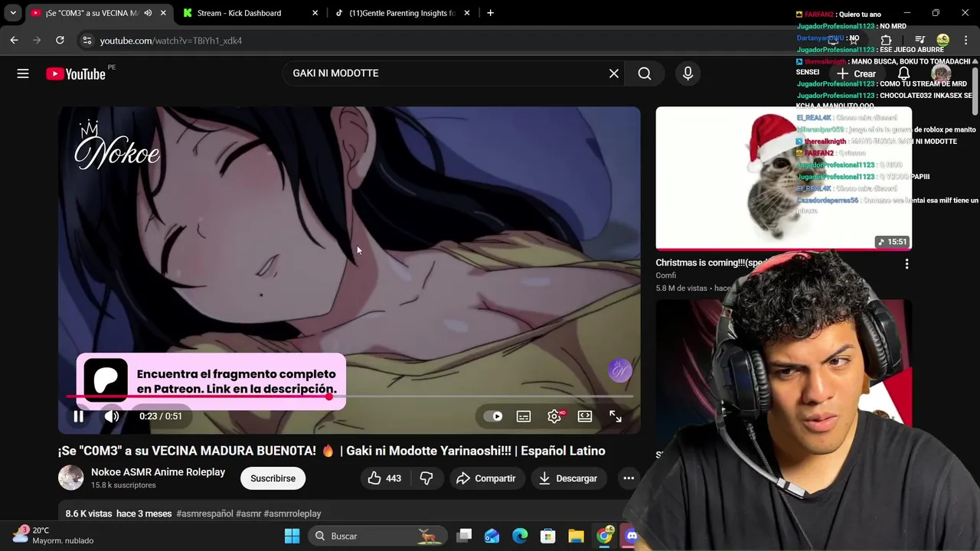Open the Windows Start menu
Viewport: 980px width, 551px height.
292,536
